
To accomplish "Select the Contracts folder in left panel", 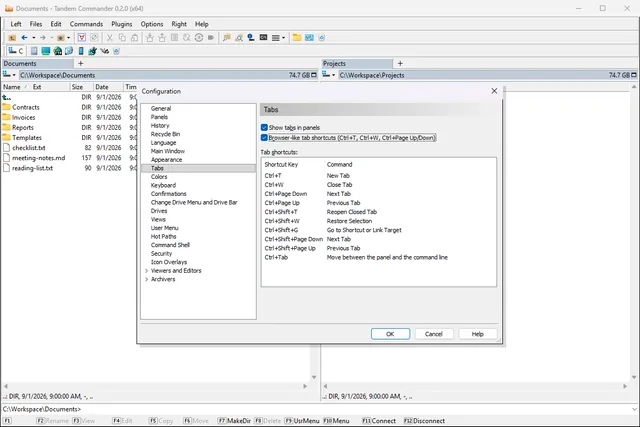I will [x=26, y=107].
